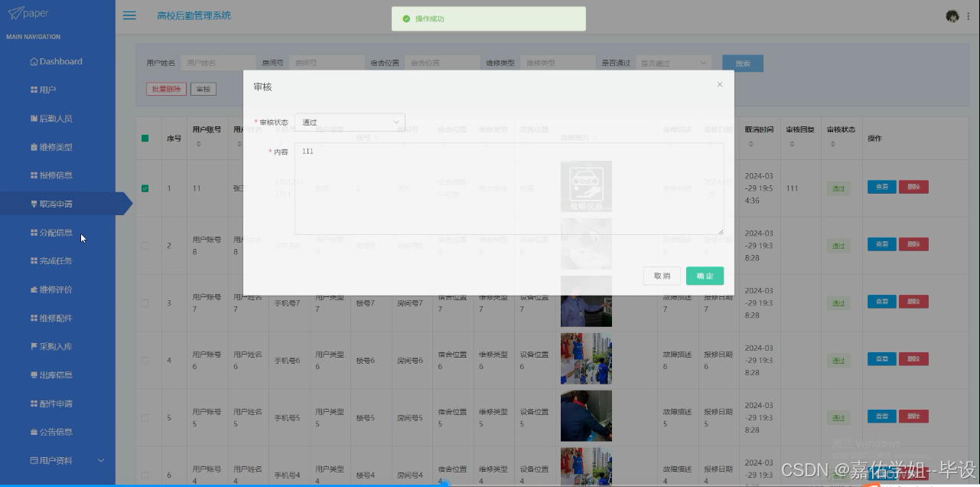The height and width of the screenshot is (487, 980).
Task: Click the green 确定 confirm button
Action: click(704, 276)
